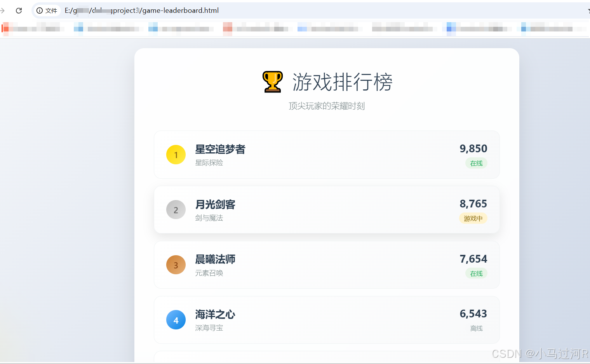Toggle the 游戏中 status badge for 月光剑客
Image resolution: width=590 pixels, height=364 pixels.
[x=473, y=218]
